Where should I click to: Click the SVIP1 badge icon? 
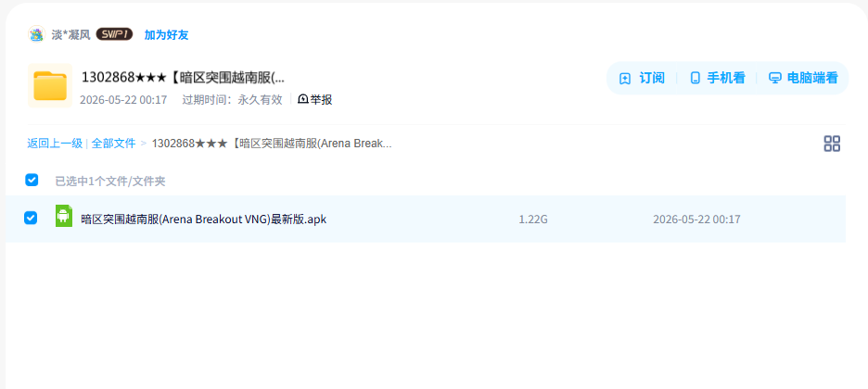click(114, 34)
